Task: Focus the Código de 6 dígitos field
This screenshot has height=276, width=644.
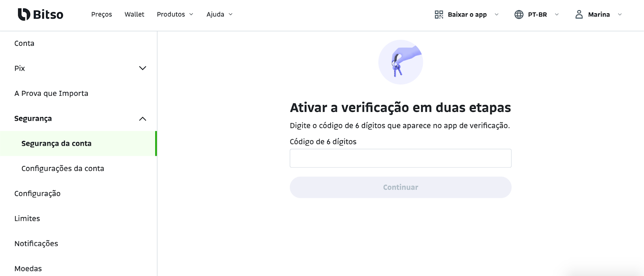Action: click(400, 158)
